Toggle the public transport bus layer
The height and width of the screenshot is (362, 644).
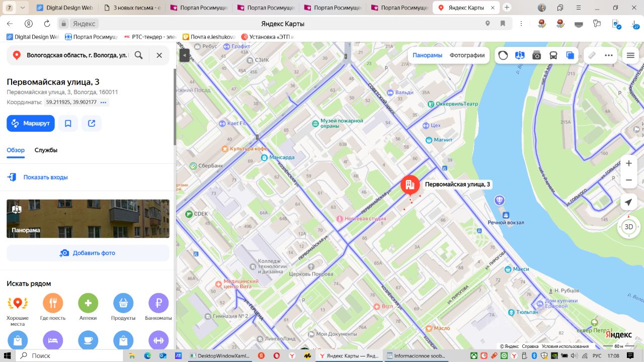click(x=553, y=55)
